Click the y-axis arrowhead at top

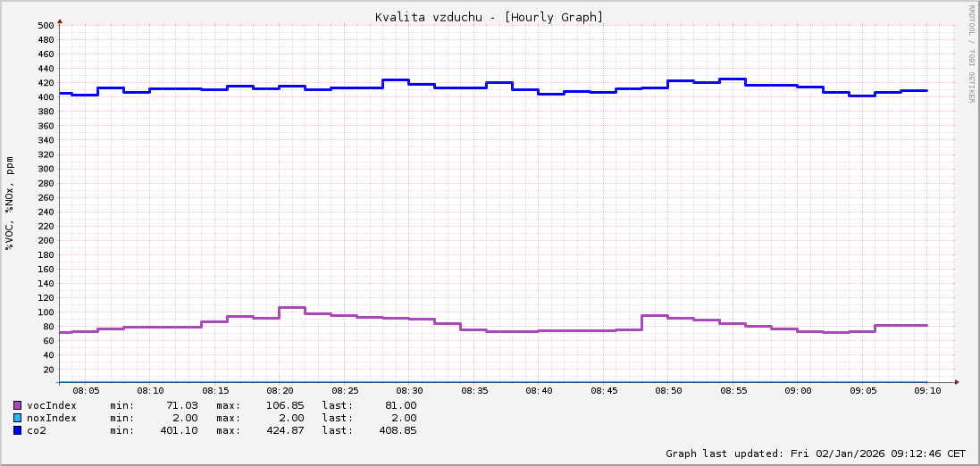(60, 20)
